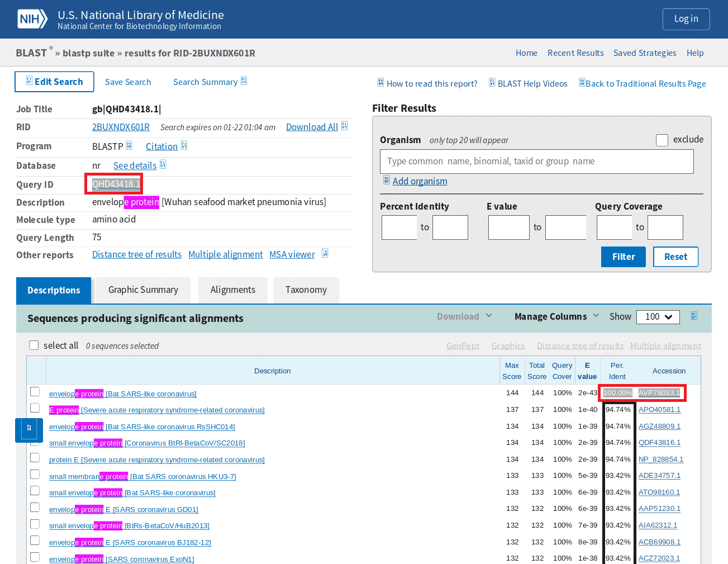Open the Taxonomy tab
This screenshot has width=728, height=564.
[x=306, y=290]
